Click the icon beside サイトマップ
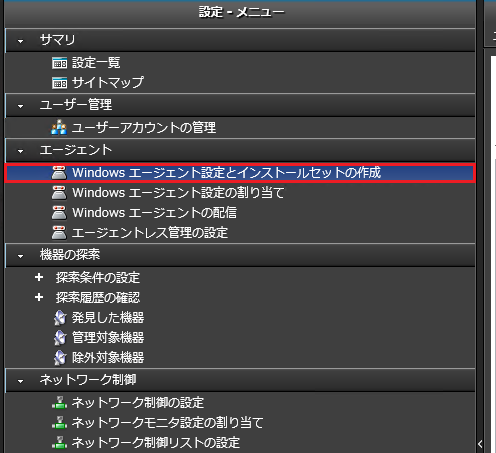This screenshot has width=496, height=453. (x=59, y=83)
